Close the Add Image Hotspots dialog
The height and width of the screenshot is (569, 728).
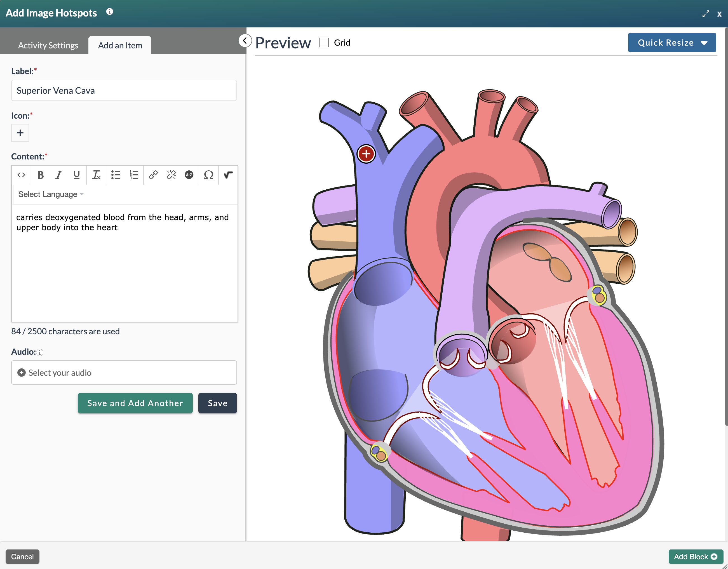(x=719, y=14)
